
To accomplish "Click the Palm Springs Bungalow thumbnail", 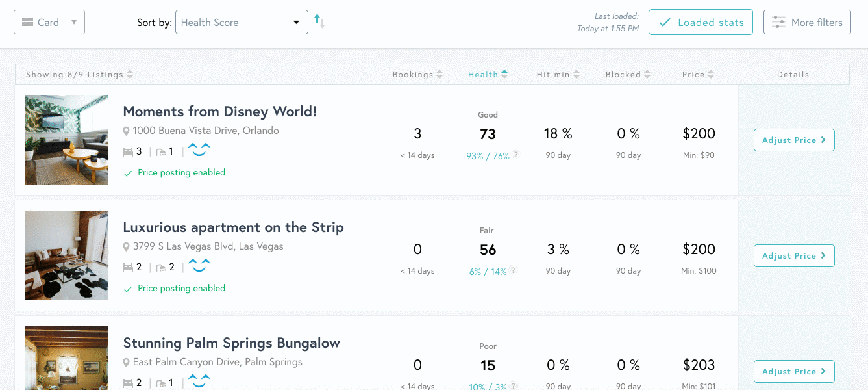I will pyautogui.click(x=67, y=358).
